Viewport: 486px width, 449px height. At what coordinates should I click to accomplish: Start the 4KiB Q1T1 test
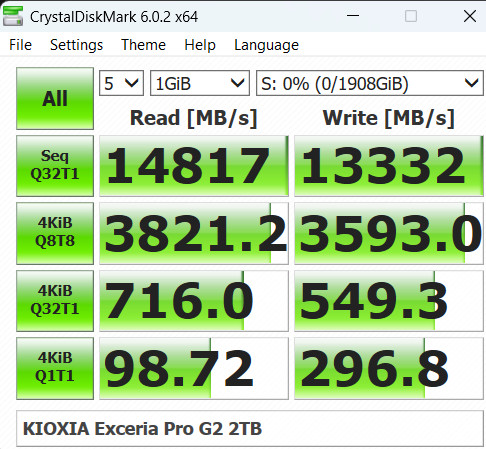tap(55, 368)
